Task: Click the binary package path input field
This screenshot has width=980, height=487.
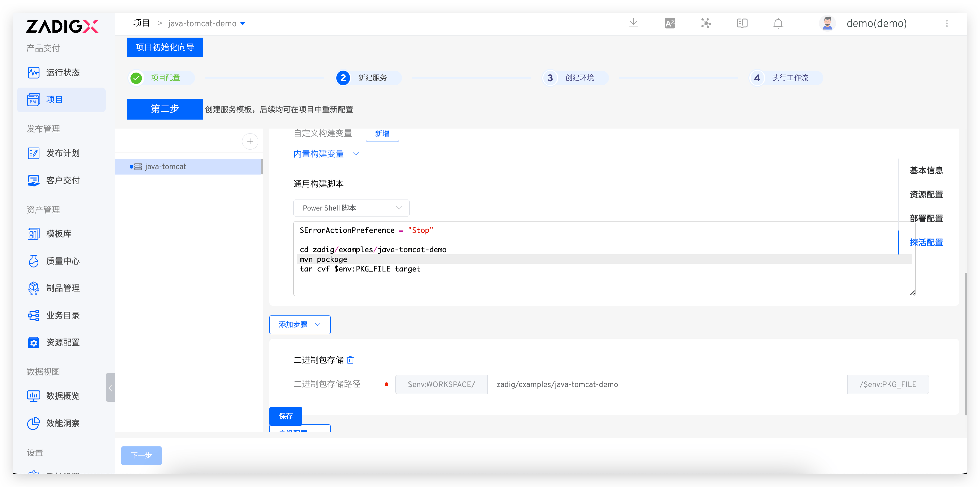Action: 667,384
